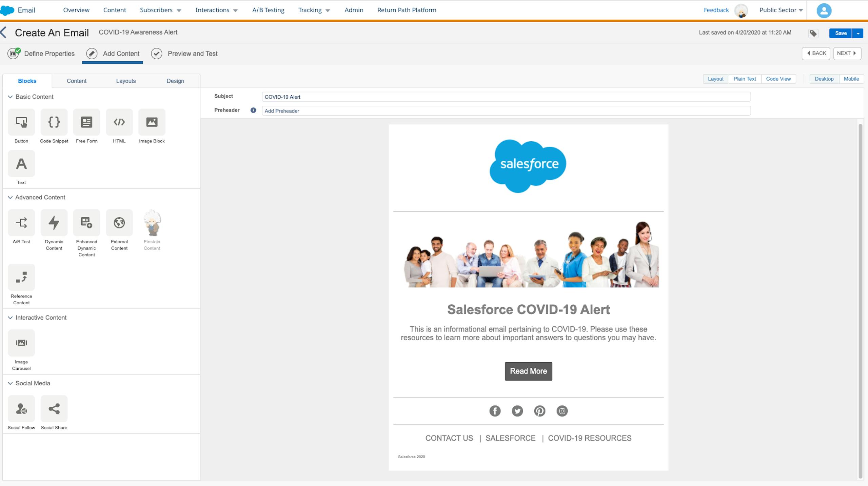
Task: Click the COVID-19 RESOURCES footer link
Action: pos(590,438)
